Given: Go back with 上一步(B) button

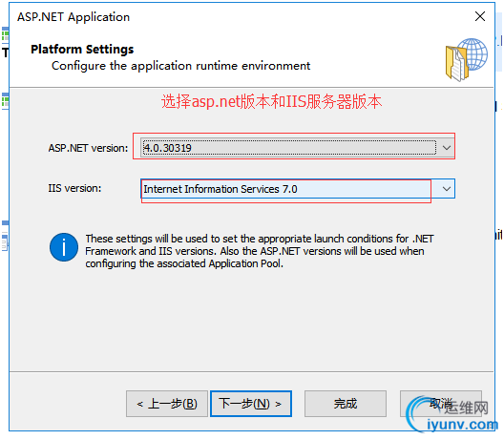Looking at the screenshot, I should coord(167,404).
